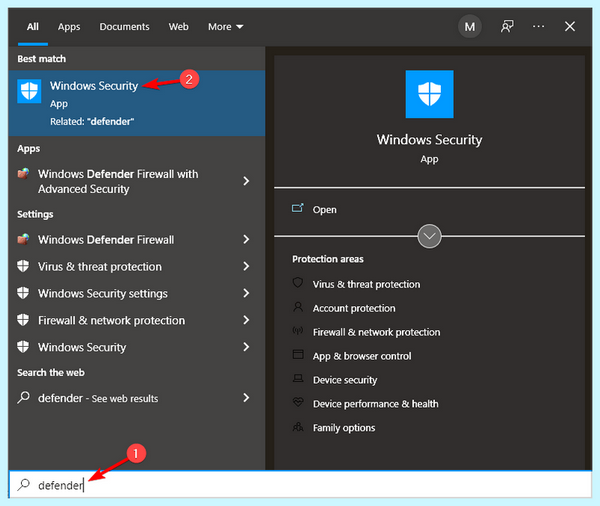Screen dimensions: 600x506
Task: Click the search box magnifier icon
Action: pyautogui.click(x=23, y=485)
